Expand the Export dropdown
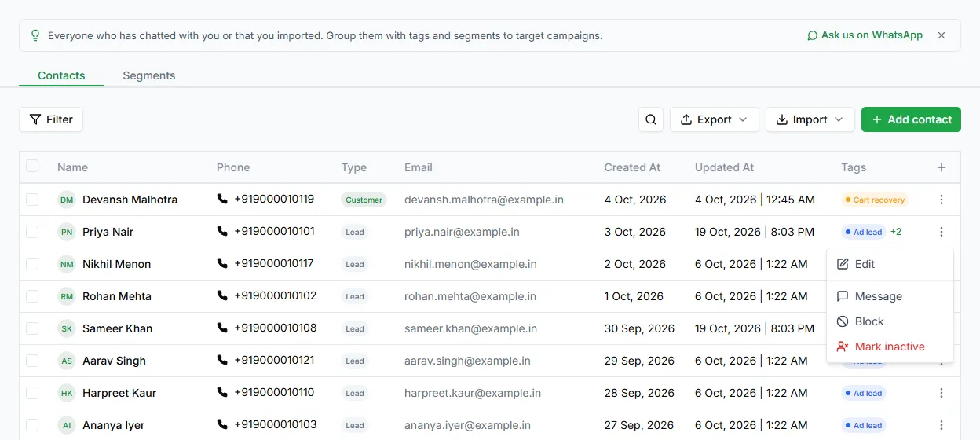 tap(715, 119)
